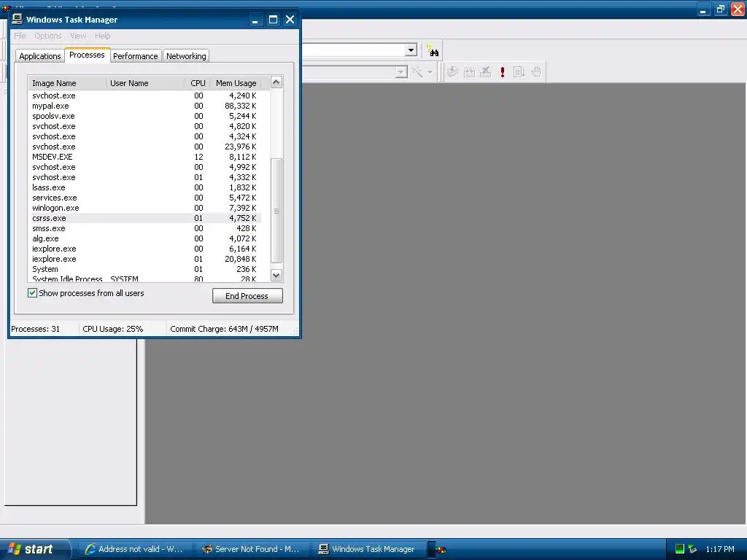Select the alg.exe process row
Screen dimensions: 747x560
click(144, 238)
